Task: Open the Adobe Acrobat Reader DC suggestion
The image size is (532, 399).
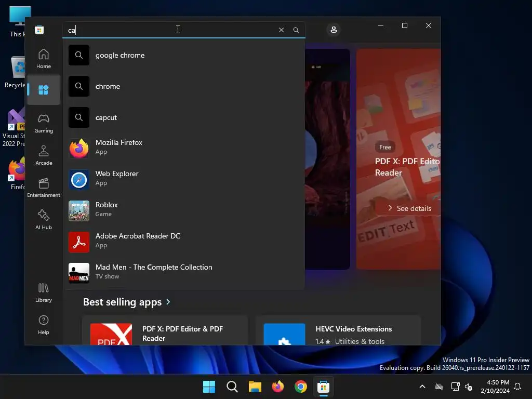Action: [x=183, y=242]
